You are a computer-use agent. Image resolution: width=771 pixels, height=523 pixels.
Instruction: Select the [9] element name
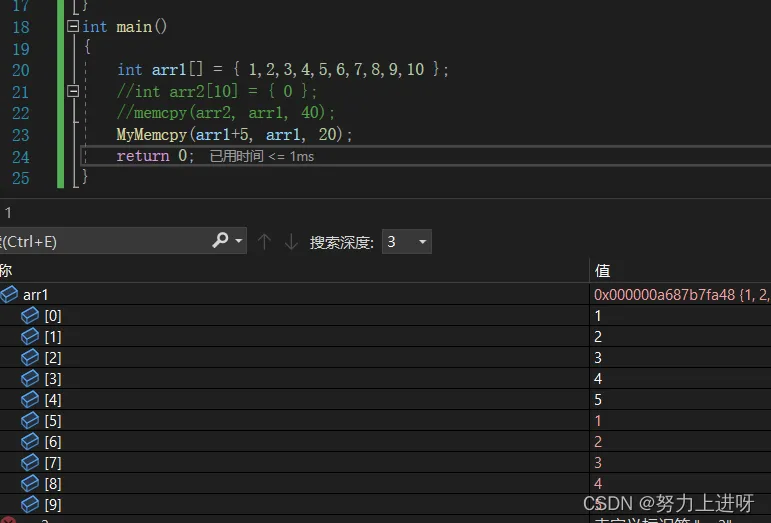coord(53,505)
